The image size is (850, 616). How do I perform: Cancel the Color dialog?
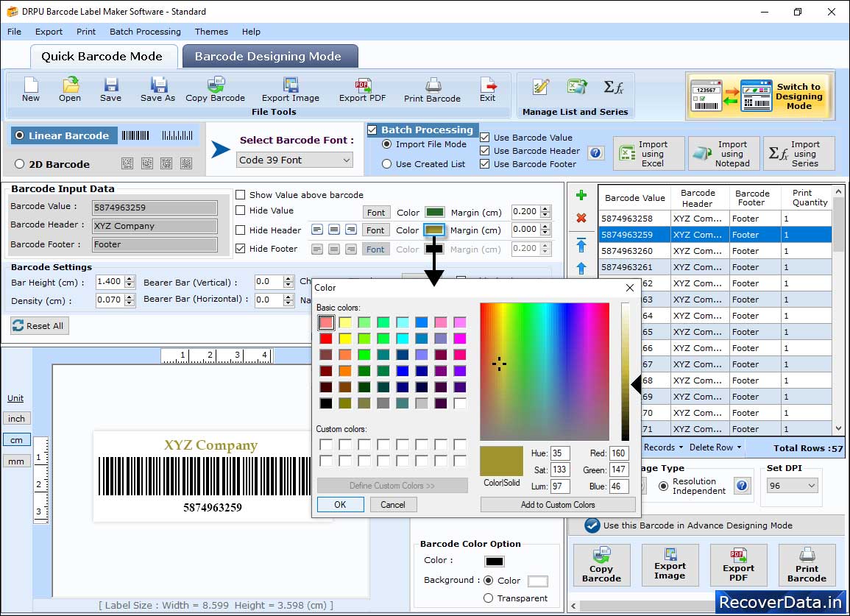click(x=393, y=504)
